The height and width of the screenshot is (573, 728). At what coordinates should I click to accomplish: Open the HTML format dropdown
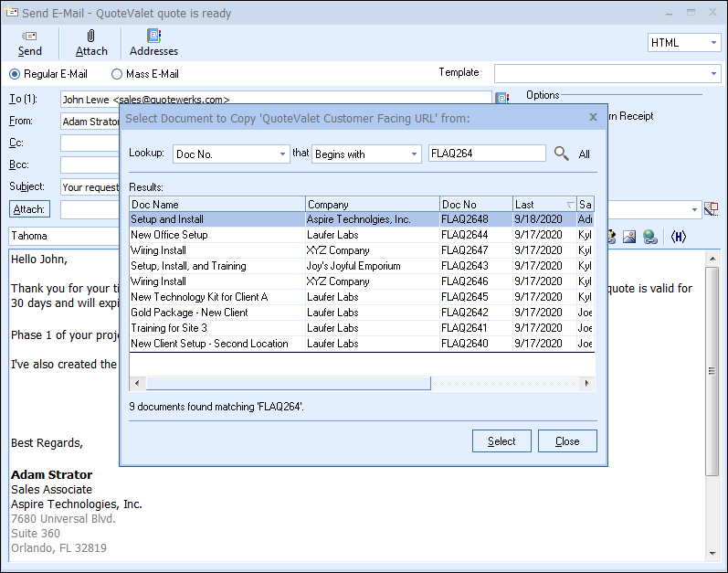click(x=712, y=43)
